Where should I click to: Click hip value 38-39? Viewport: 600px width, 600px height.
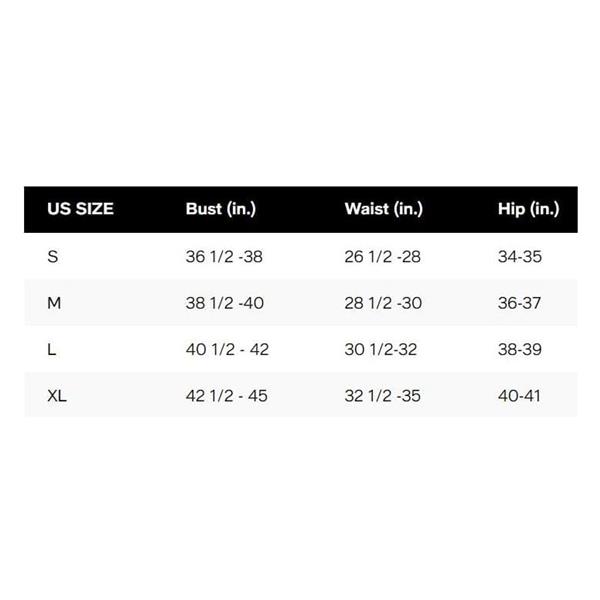[519, 350]
